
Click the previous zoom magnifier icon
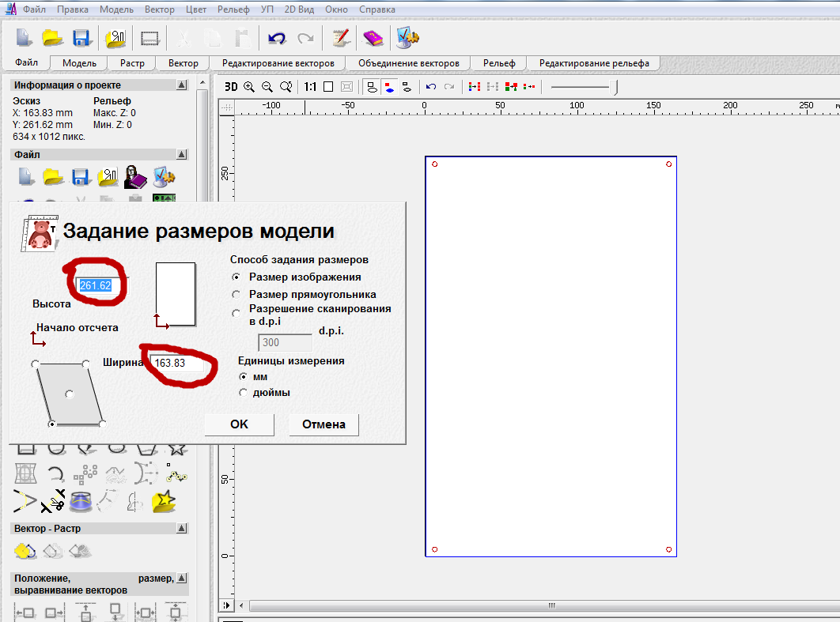point(286,87)
